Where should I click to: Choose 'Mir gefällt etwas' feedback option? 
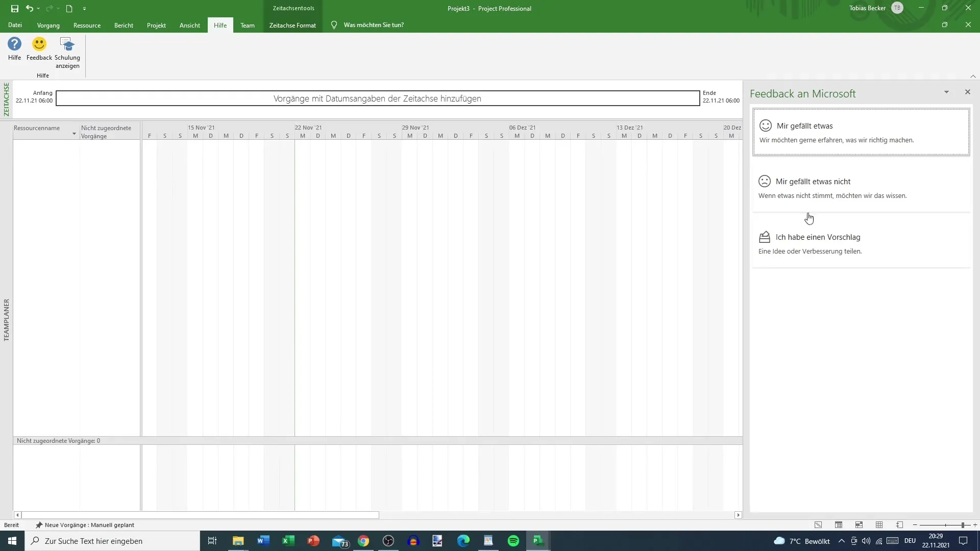[861, 132]
